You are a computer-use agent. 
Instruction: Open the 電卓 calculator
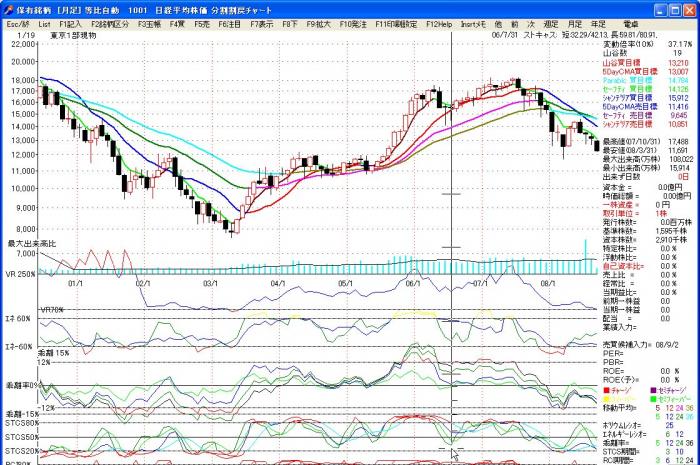(x=630, y=24)
